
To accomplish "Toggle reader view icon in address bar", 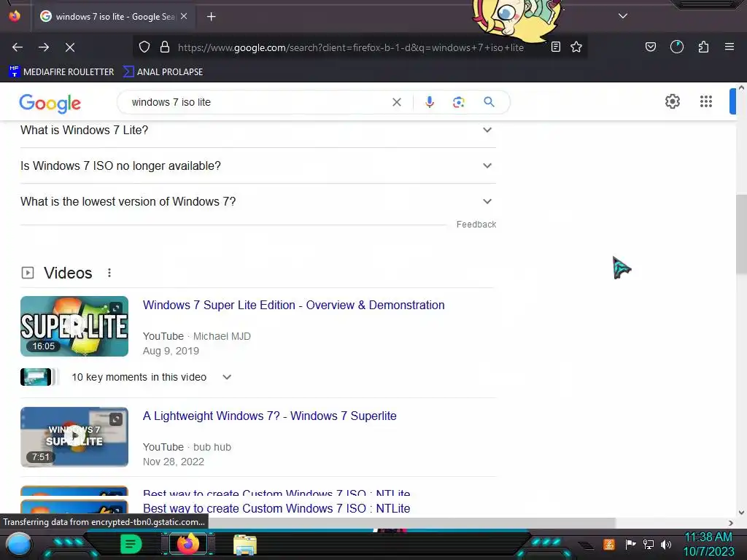I will pyautogui.click(x=555, y=47).
